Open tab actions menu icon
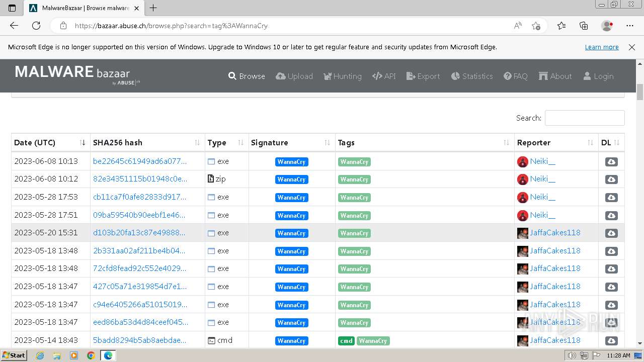The height and width of the screenshot is (362, 644). click(12, 8)
